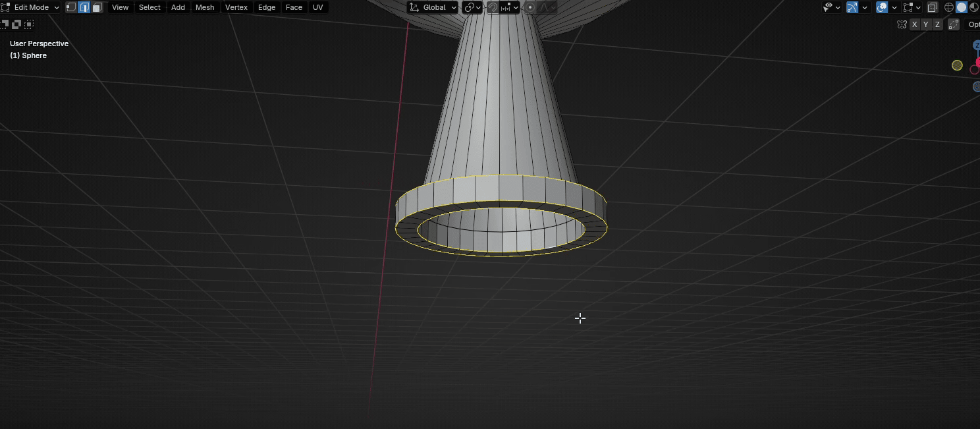Click the snapping increment icon
Viewport: 980px width, 429px height.
[x=506, y=7]
